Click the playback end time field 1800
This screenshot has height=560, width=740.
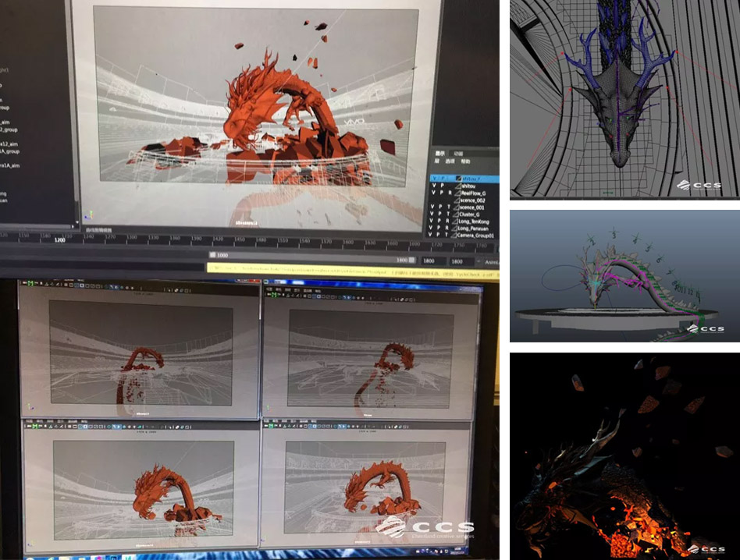pos(432,261)
